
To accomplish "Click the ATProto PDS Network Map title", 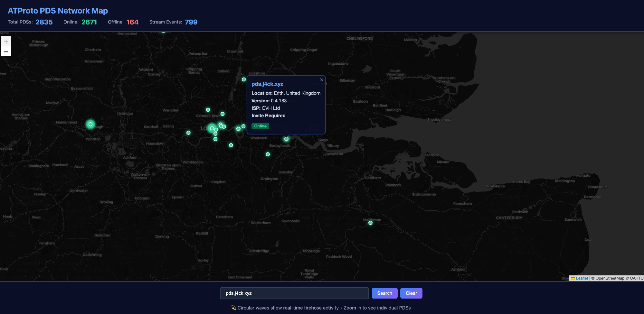I will click(58, 11).
